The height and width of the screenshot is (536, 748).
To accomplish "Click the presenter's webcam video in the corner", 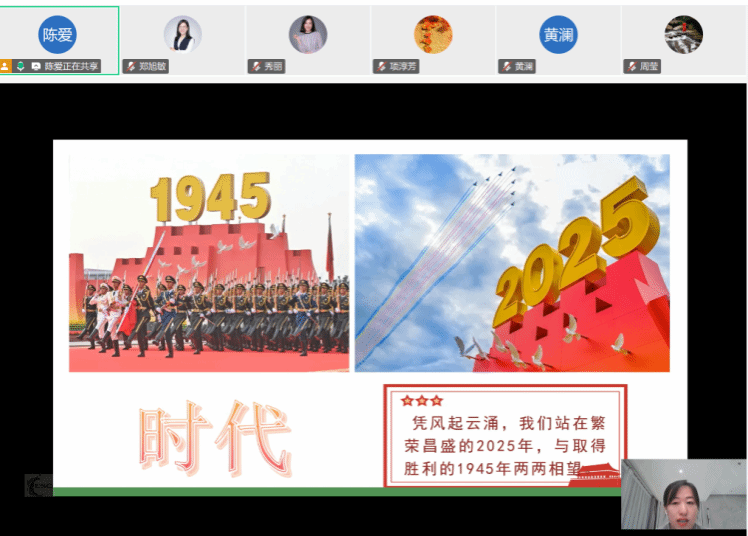I will point(683,494).
